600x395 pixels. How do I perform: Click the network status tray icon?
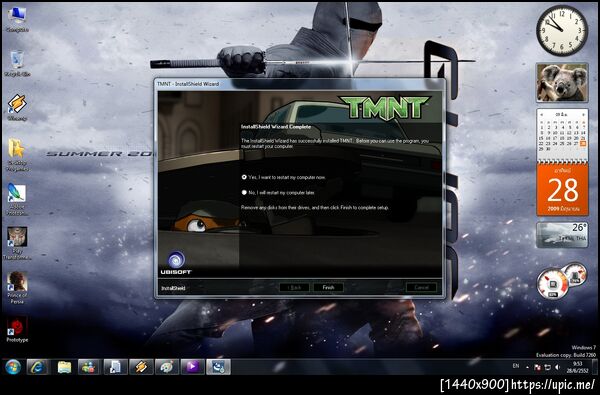click(548, 367)
